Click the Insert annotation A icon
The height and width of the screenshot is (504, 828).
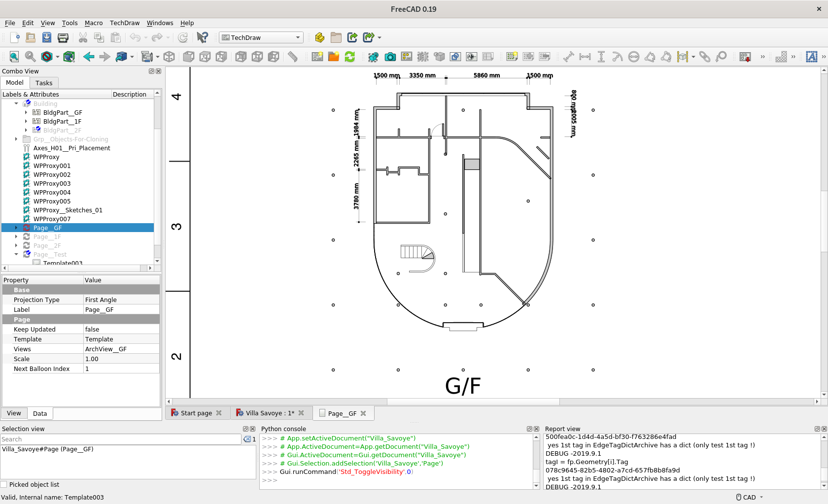tap(812, 57)
